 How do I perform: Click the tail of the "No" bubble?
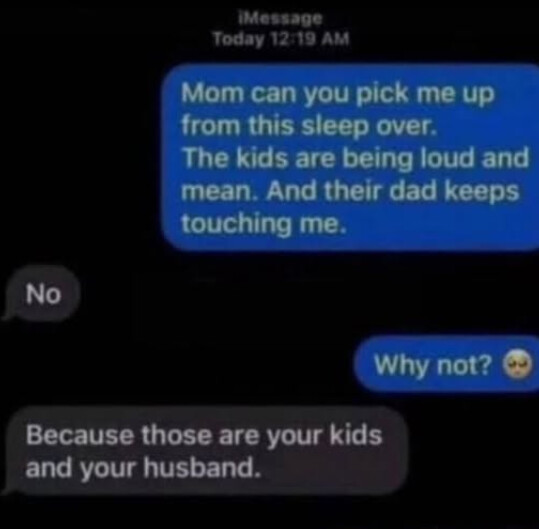click(8, 315)
